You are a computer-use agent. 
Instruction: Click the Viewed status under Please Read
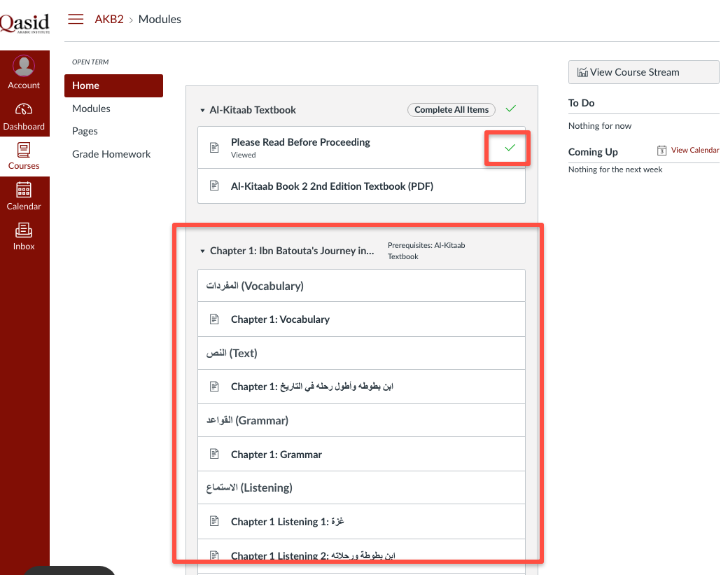[x=244, y=155]
